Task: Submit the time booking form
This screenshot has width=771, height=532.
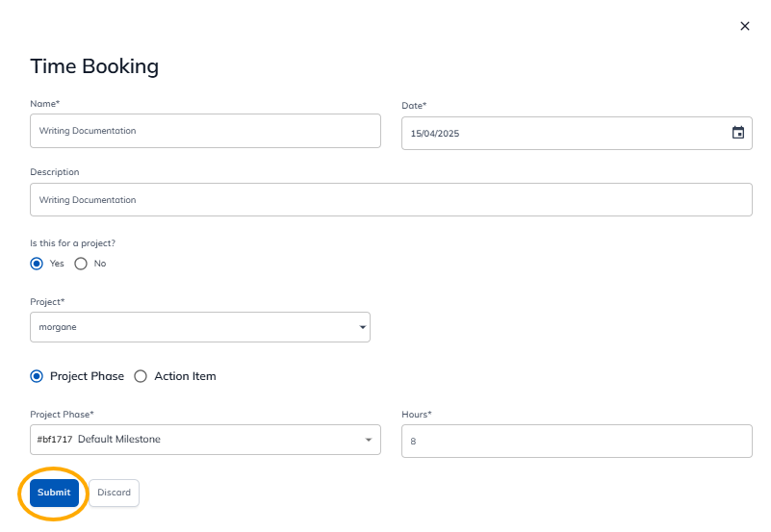Action: point(54,493)
